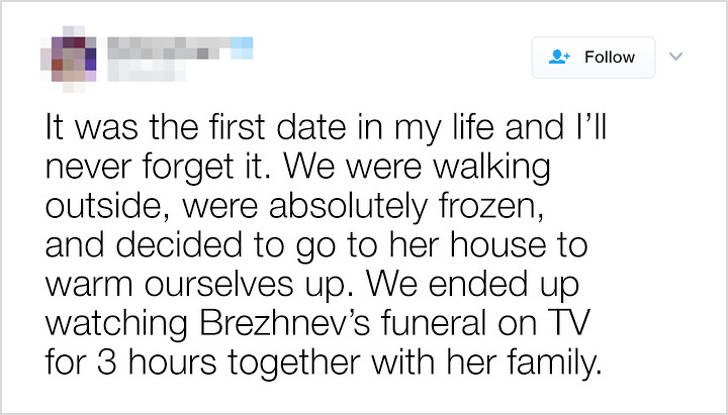Click the tweet line "and decided to go to her house"
728x415 pixels.
click(316, 245)
